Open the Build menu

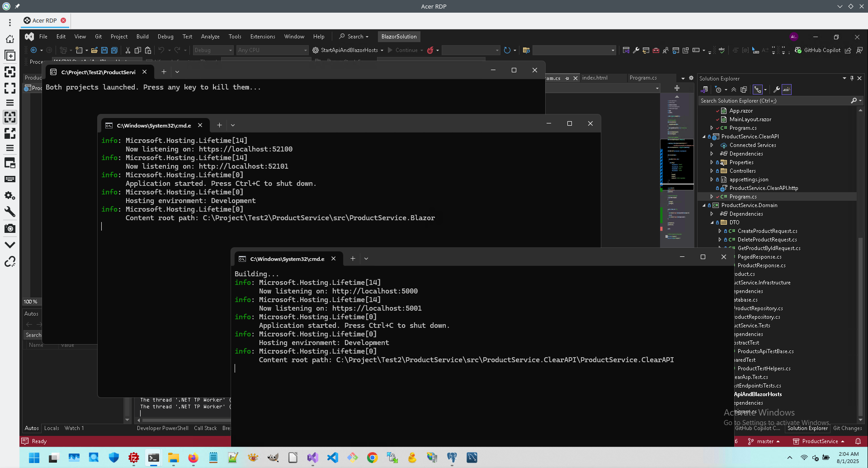(142, 37)
